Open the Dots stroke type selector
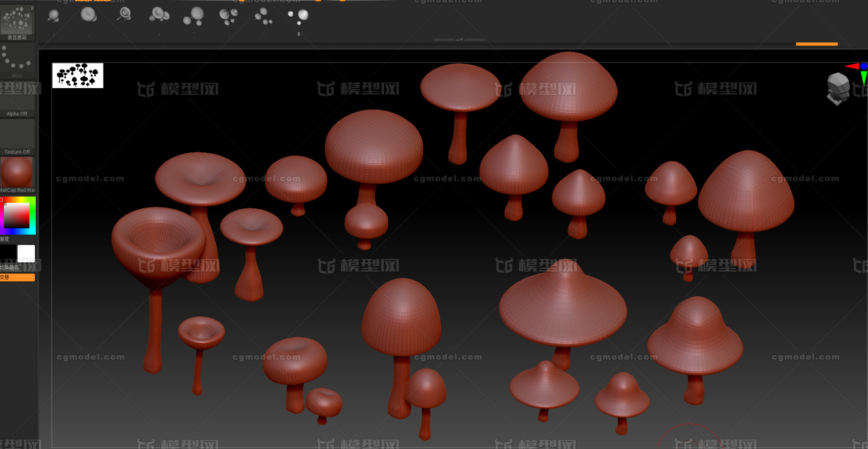This screenshot has width=868, height=449. coord(17,61)
